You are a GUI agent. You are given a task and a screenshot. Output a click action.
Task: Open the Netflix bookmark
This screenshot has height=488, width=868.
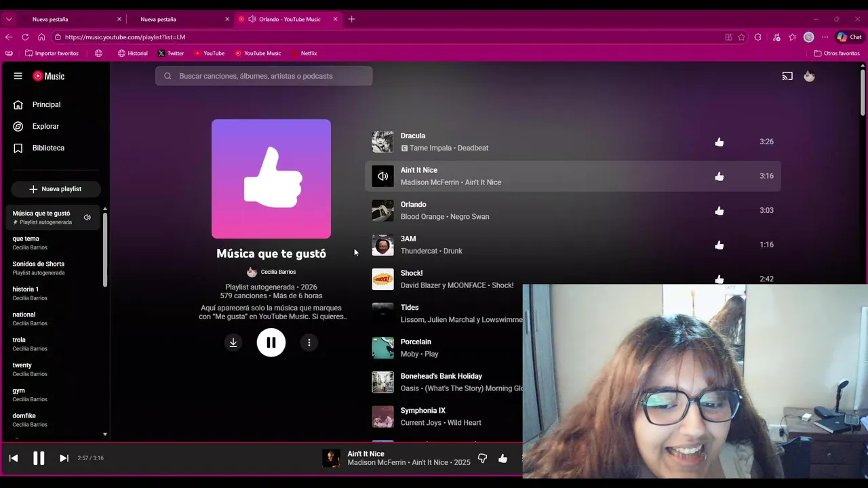pos(304,53)
